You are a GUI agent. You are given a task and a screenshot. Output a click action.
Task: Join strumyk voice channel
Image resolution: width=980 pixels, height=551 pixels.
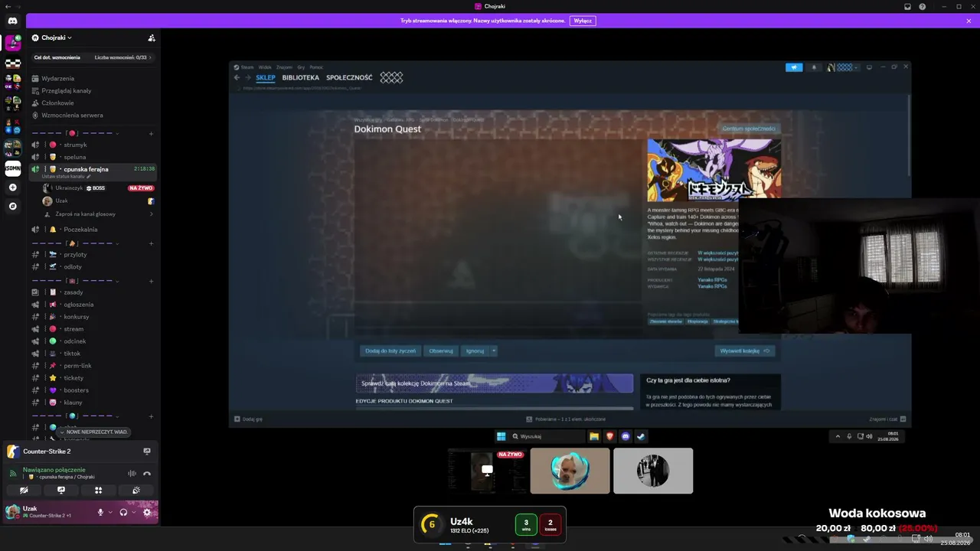tap(93, 145)
